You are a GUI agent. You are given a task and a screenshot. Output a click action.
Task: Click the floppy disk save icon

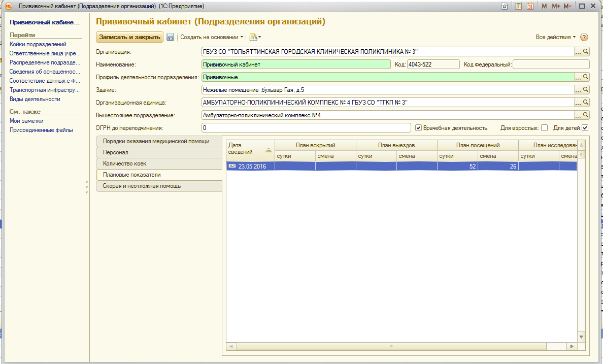(171, 37)
